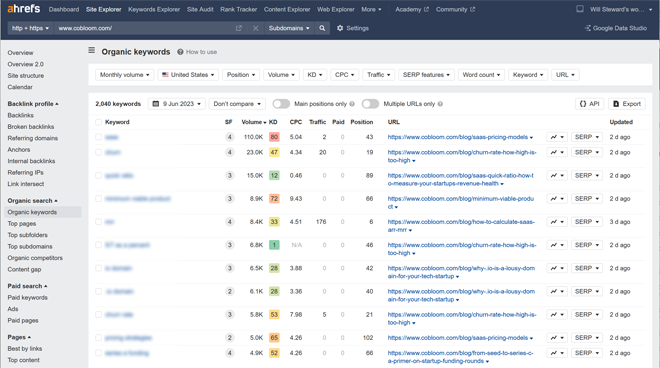The image size is (660, 368).
Task: Check the select-all checkbox in Keyword header
Action: coord(98,122)
